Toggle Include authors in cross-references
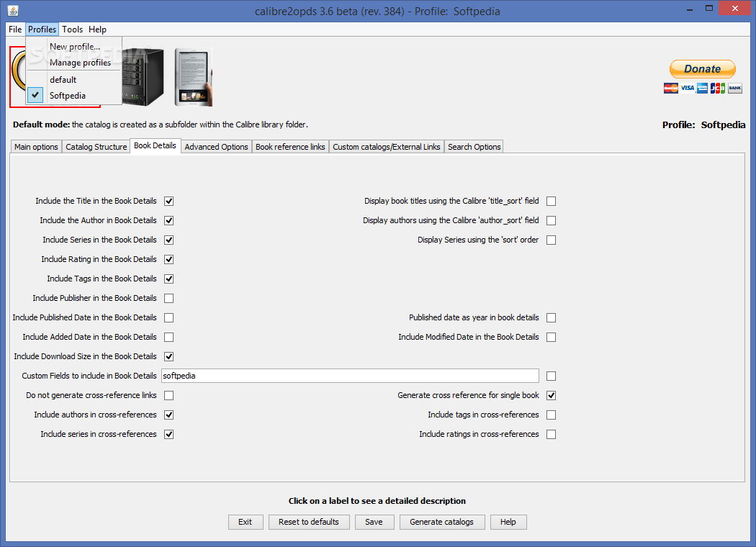This screenshot has height=547, width=756. coord(168,415)
